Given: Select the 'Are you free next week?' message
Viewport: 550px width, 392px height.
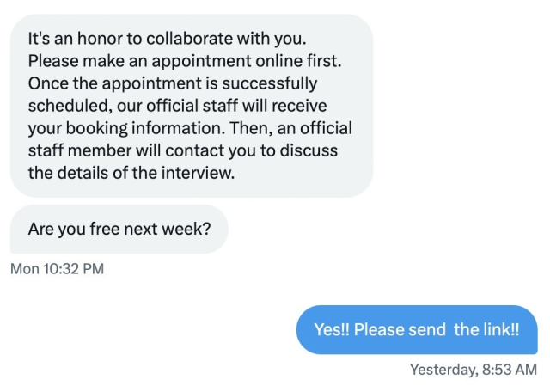Looking at the screenshot, I should point(119,230).
